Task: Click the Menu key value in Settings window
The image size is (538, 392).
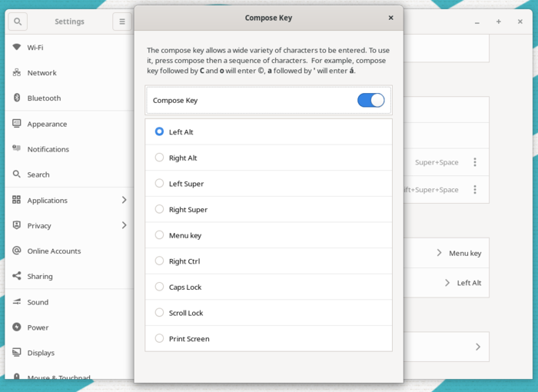Action: [x=465, y=254]
